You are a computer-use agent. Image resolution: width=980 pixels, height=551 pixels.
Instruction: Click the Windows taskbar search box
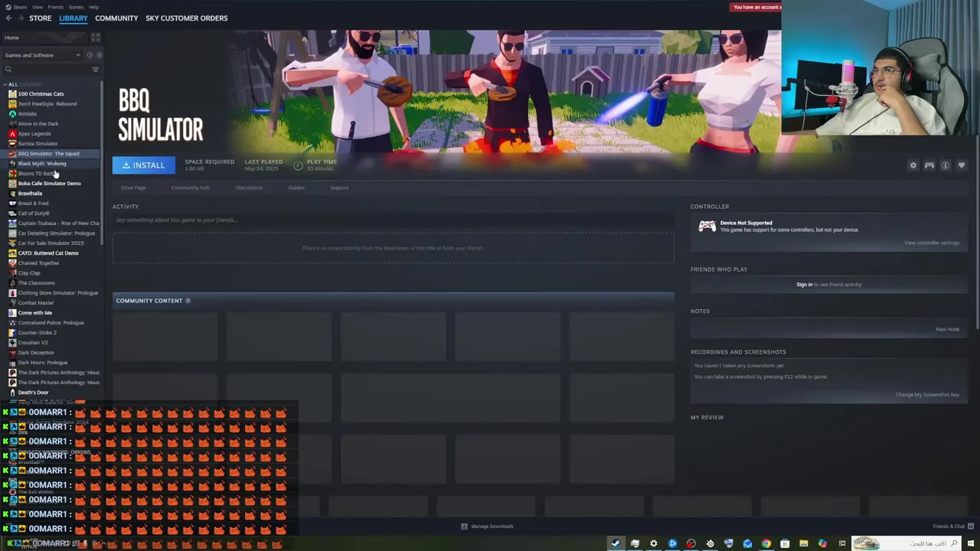[x=905, y=543]
